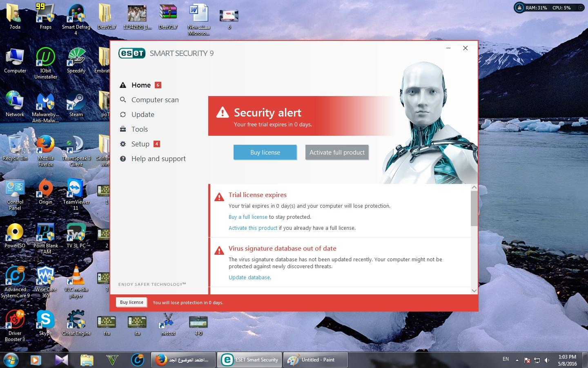
Task: Select Advanced SystemCare 9 desktop icon
Action: pyautogui.click(x=15, y=282)
